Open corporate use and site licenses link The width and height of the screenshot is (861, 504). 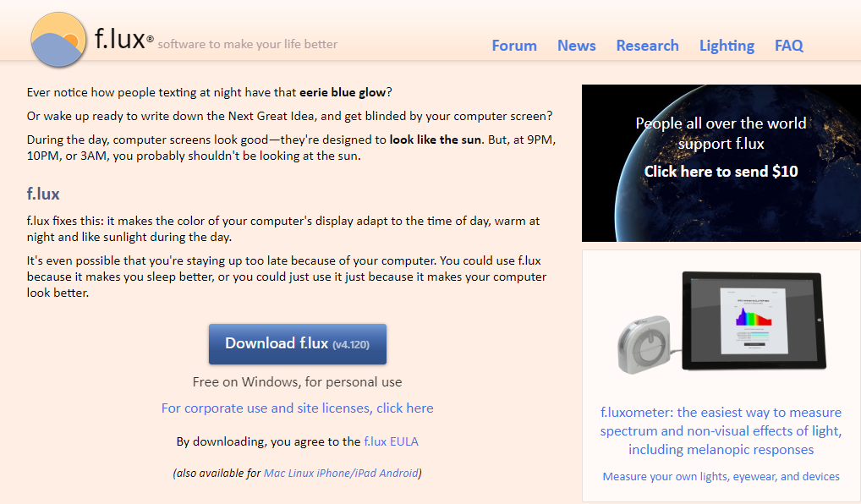pyautogui.click(x=297, y=408)
